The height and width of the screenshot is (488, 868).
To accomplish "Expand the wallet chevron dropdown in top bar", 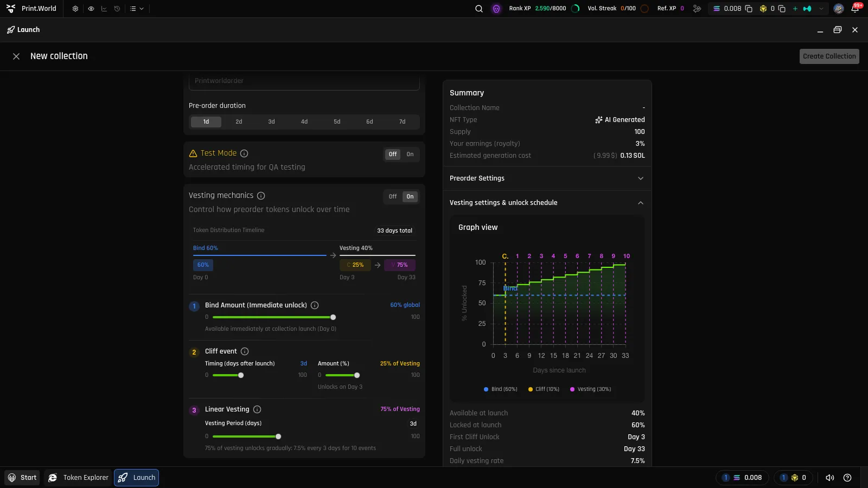I will pyautogui.click(x=821, y=9).
